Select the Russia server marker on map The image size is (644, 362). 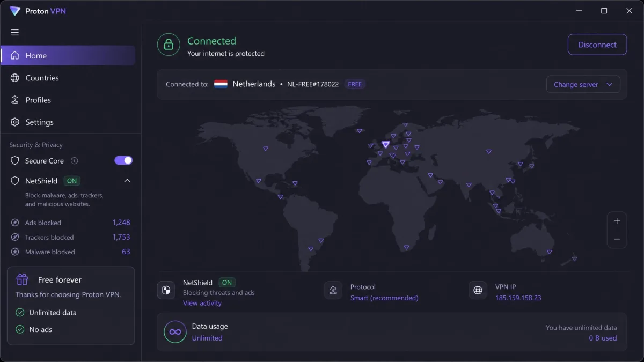[488, 152]
